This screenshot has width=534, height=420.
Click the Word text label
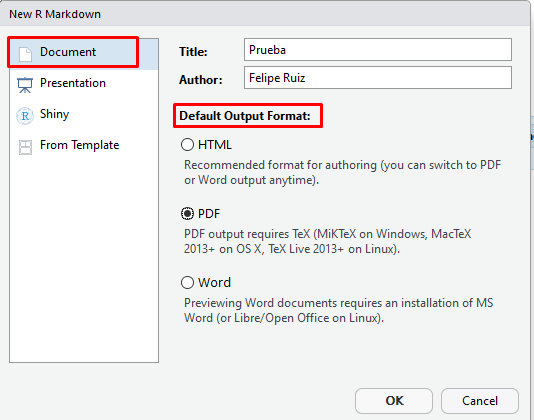[215, 283]
